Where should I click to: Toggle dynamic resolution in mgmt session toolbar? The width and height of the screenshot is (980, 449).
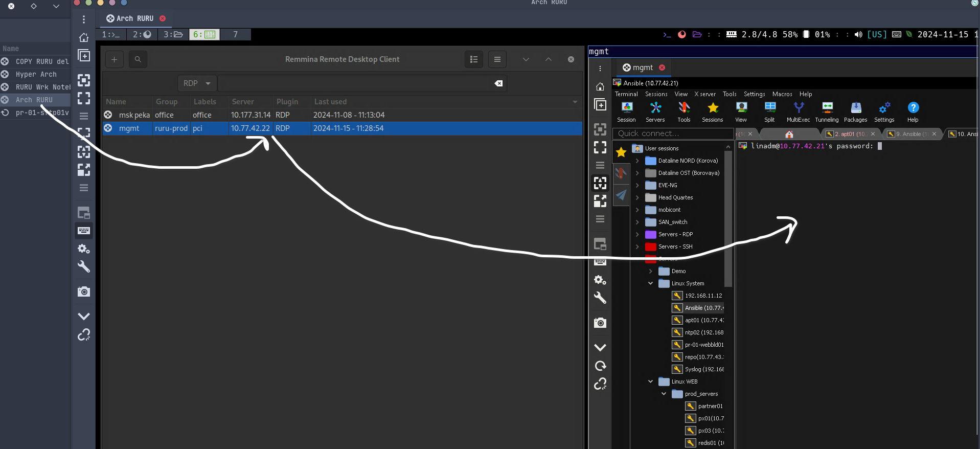click(600, 183)
